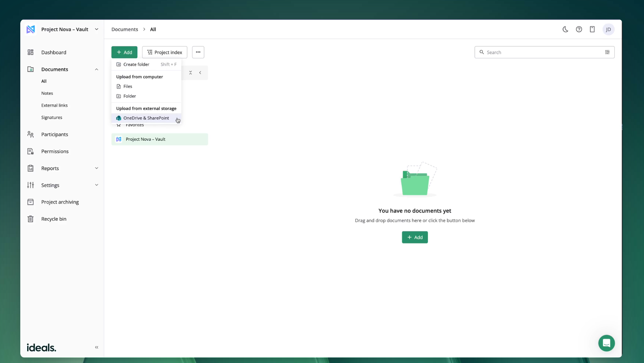The image size is (644, 363).
Task: Click the green Add button in the toolbar
Action: [124, 52]
